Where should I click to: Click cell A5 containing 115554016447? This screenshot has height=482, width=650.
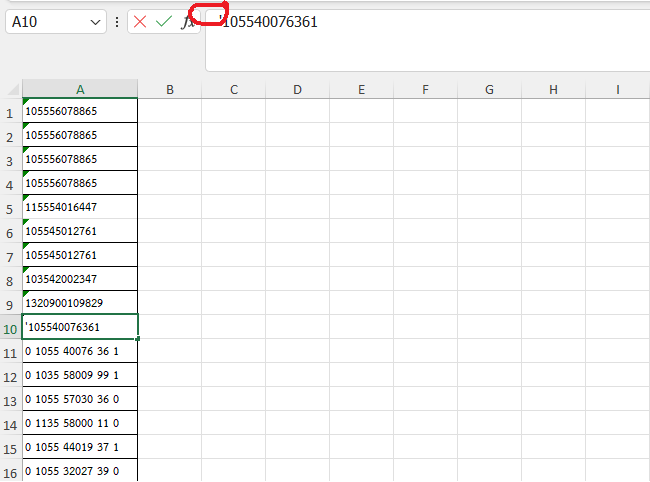click(80, 207)
